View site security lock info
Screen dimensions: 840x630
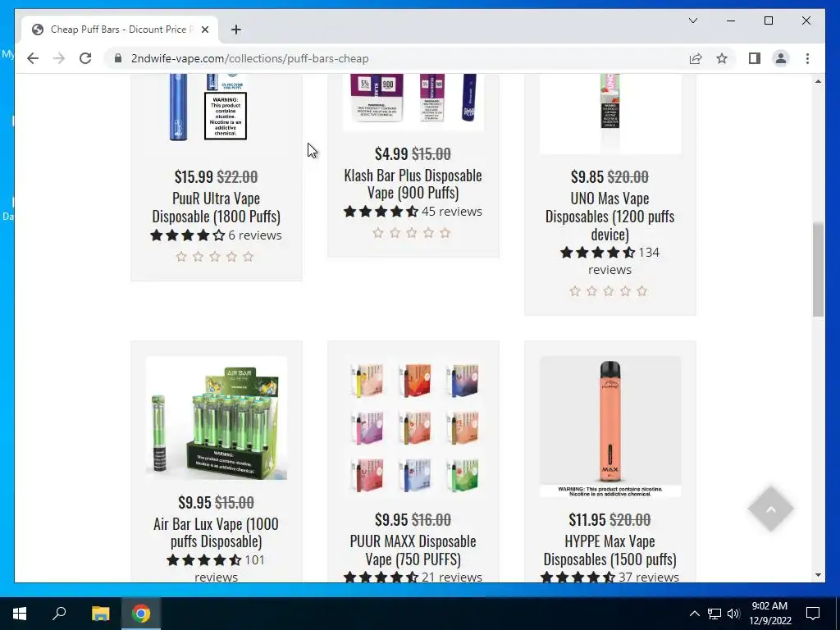[x=118, y=58]
